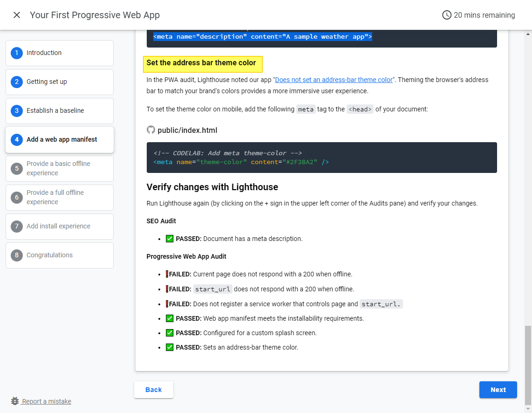Click the scrollbar up arrow
532x413 pixels.
click(x=528, y=34)
